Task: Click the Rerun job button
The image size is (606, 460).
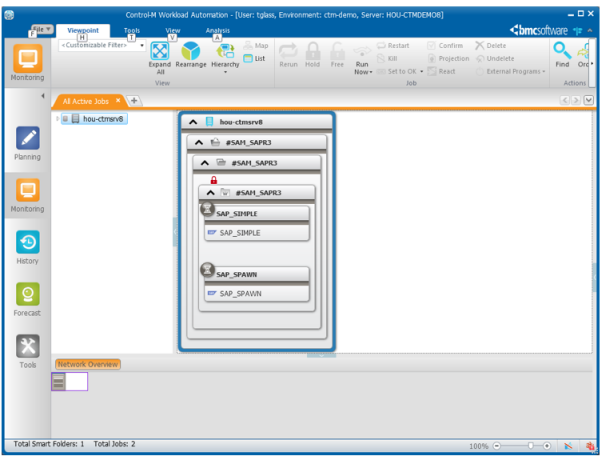Action: 288,55
